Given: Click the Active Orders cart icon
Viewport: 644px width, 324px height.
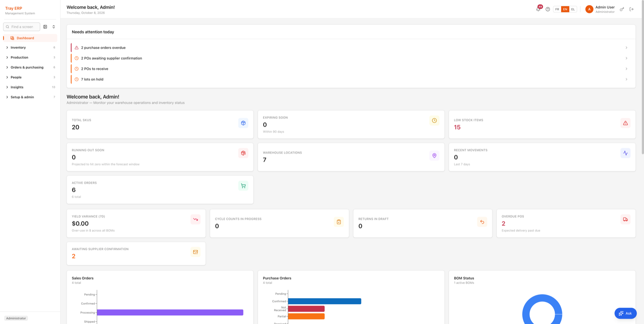Looking at the screenshot, I should point(243,186).
